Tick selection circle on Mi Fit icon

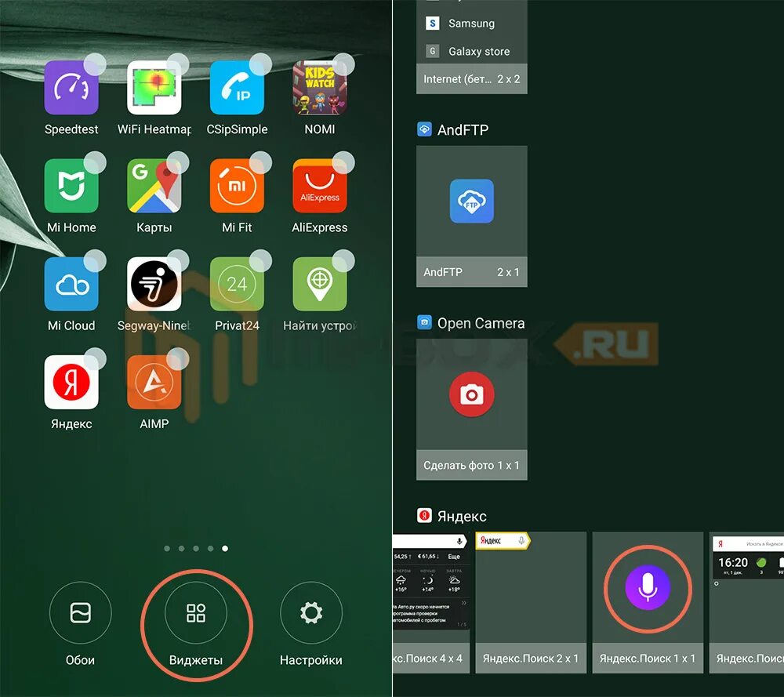click(260, 162)
